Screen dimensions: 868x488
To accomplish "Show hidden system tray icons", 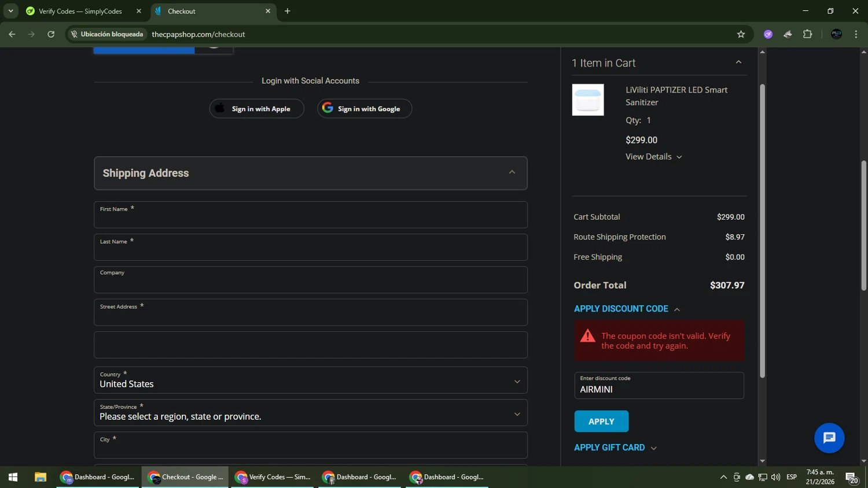I will [723, 477].
